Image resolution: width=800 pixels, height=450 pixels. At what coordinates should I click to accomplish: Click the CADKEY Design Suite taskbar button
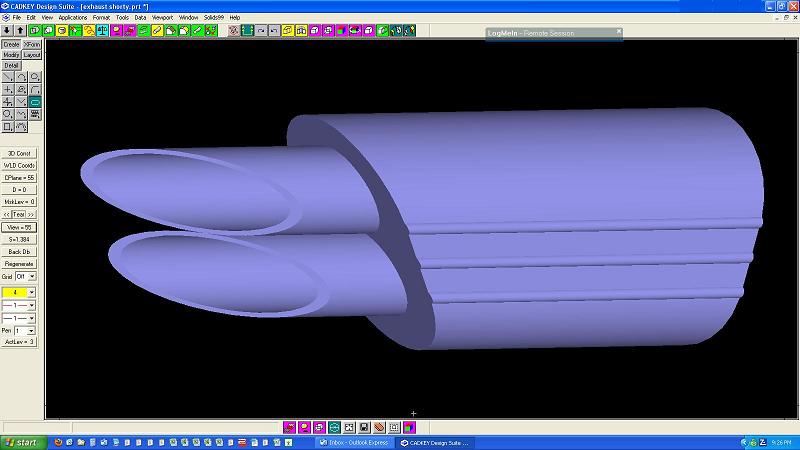pyautogui.click(x=435, y=442)
